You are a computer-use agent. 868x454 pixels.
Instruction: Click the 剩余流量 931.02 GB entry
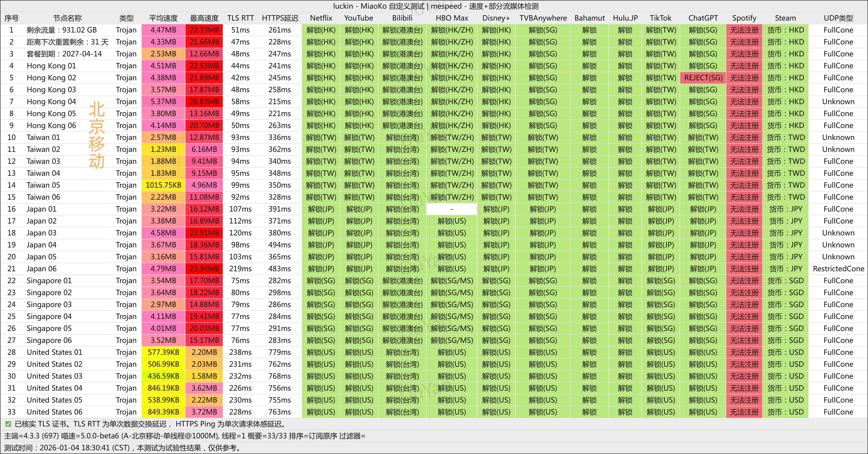click(62, 30)
